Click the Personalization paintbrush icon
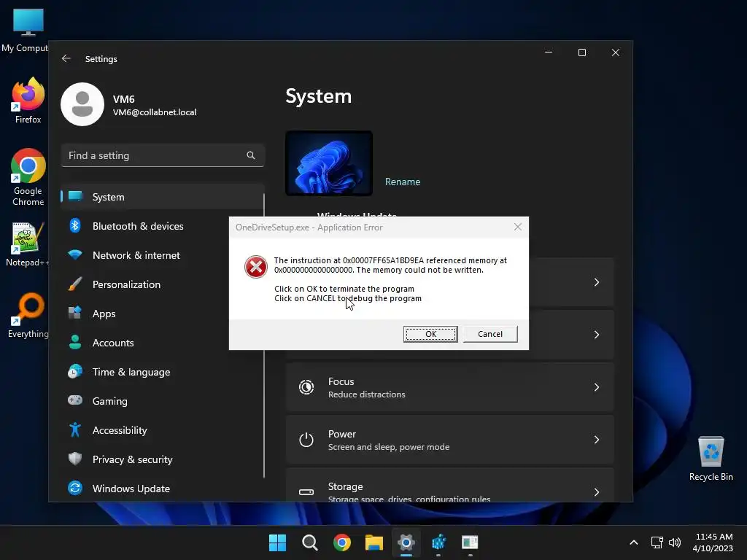This screenshot has height=560, width=747. click(75, 284)
